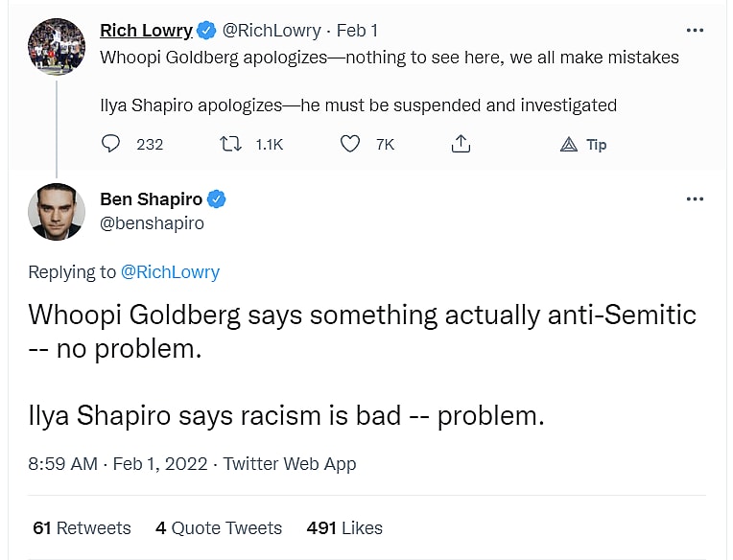Open Ben Shapiro's profile picture

[57, 211]
